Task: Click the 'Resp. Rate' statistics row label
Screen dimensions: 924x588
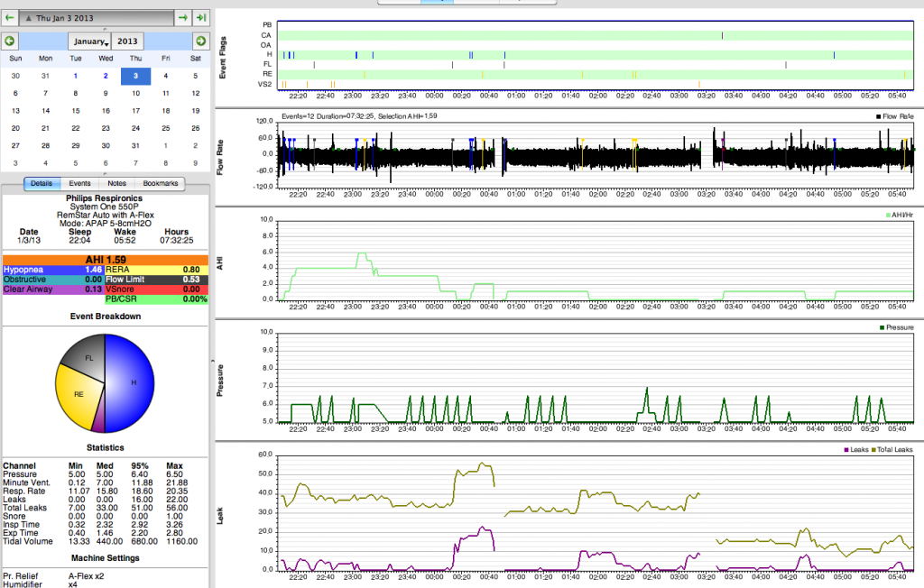Action: tap(24, 491)
